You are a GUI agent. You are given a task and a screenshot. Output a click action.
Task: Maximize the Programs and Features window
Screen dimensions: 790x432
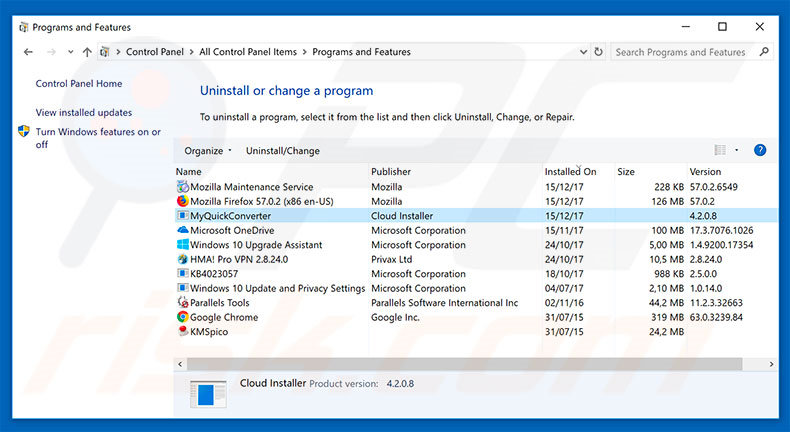(722, 27)
